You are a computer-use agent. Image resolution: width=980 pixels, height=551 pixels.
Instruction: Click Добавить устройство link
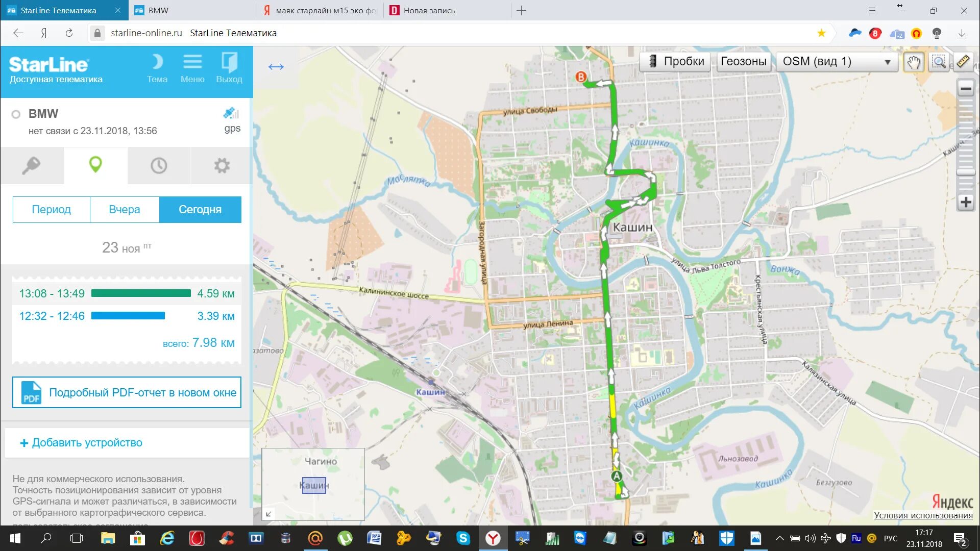pyautogui.click(x=82, y=443)
